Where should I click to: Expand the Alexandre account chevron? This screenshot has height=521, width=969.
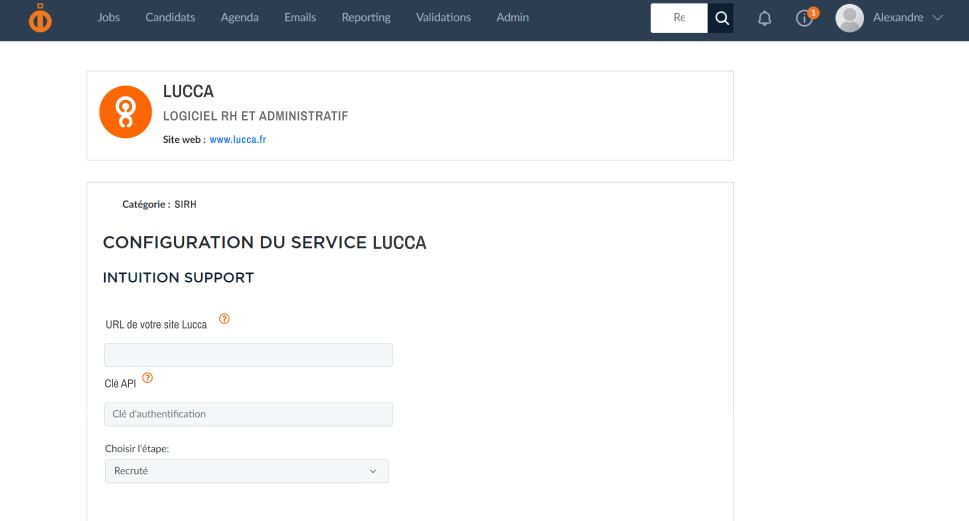coord(937,18)
